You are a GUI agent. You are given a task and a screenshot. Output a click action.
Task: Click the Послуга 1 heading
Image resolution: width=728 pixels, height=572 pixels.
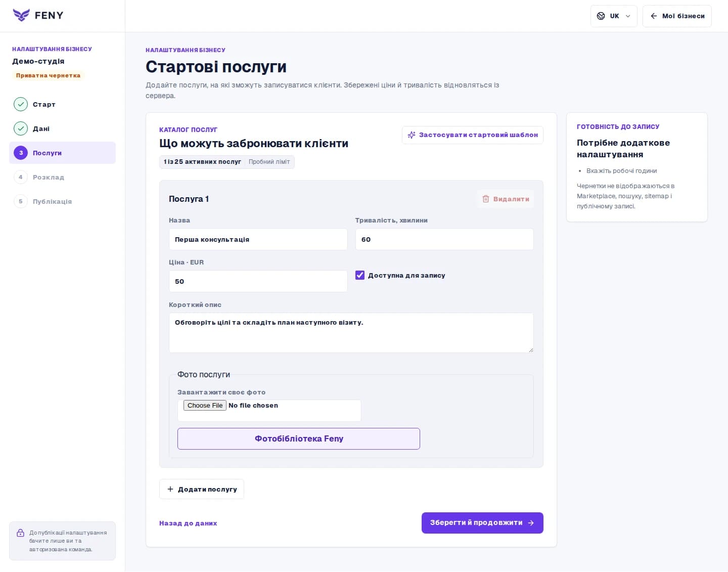click(x=189, y=199)
